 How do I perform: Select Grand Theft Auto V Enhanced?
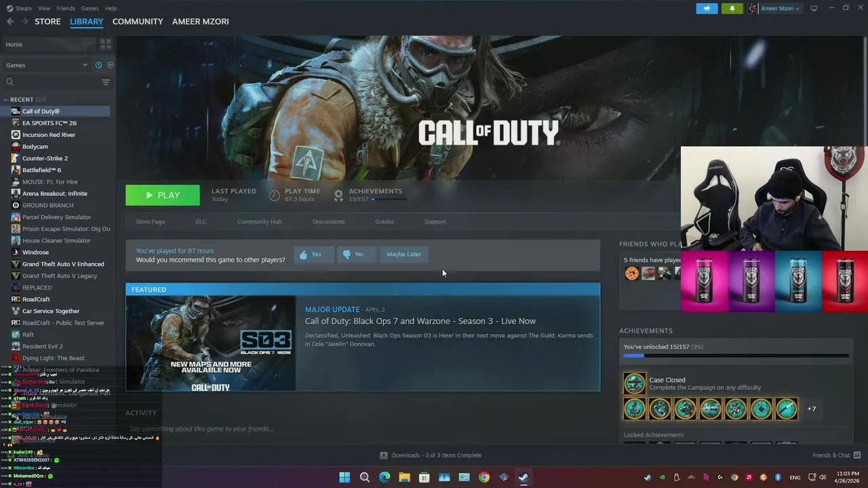(63, 264)
